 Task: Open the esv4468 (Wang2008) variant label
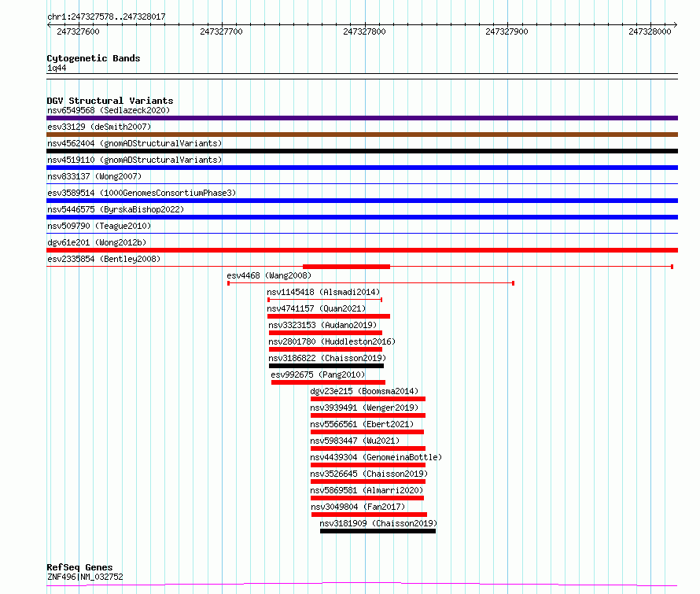(268, 275)
